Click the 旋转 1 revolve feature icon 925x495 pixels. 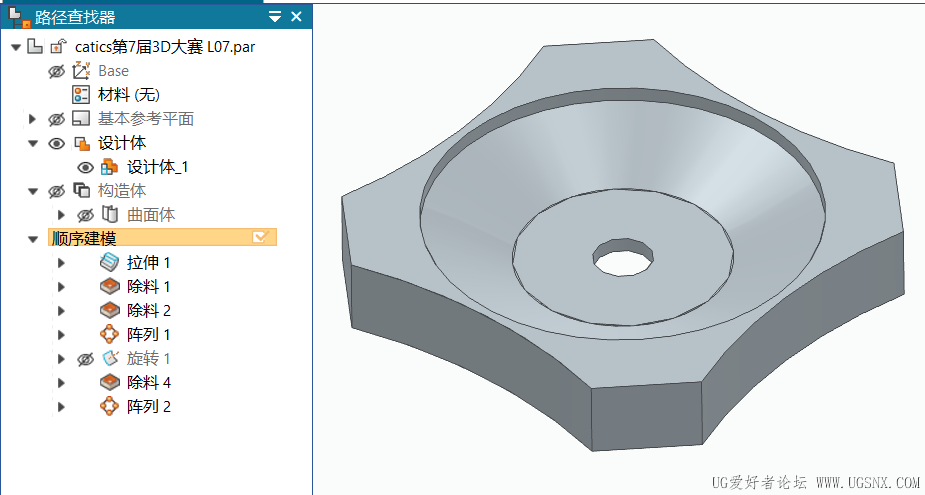click(x=110, y=358)
